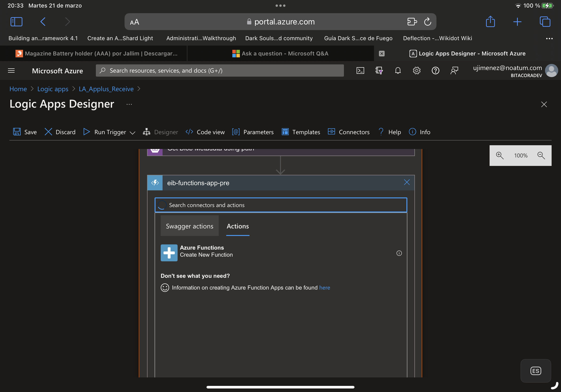Open designer Info

point(420,132)
